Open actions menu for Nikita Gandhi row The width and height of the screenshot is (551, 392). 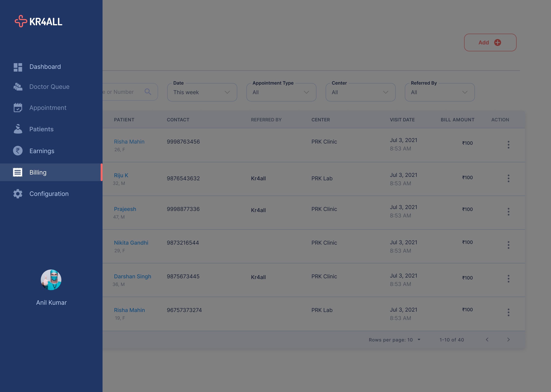(509, 245)
